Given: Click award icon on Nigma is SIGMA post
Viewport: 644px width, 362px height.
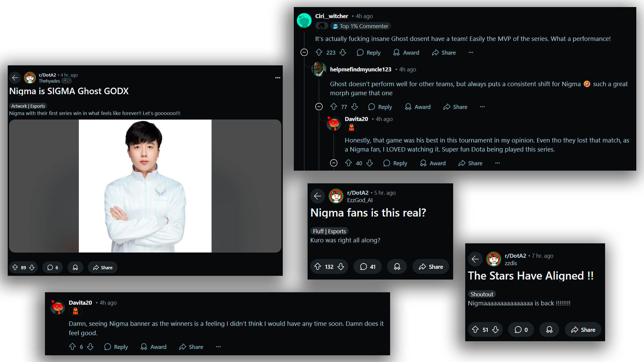Looking at the screenshot, I should click(75, 267).
